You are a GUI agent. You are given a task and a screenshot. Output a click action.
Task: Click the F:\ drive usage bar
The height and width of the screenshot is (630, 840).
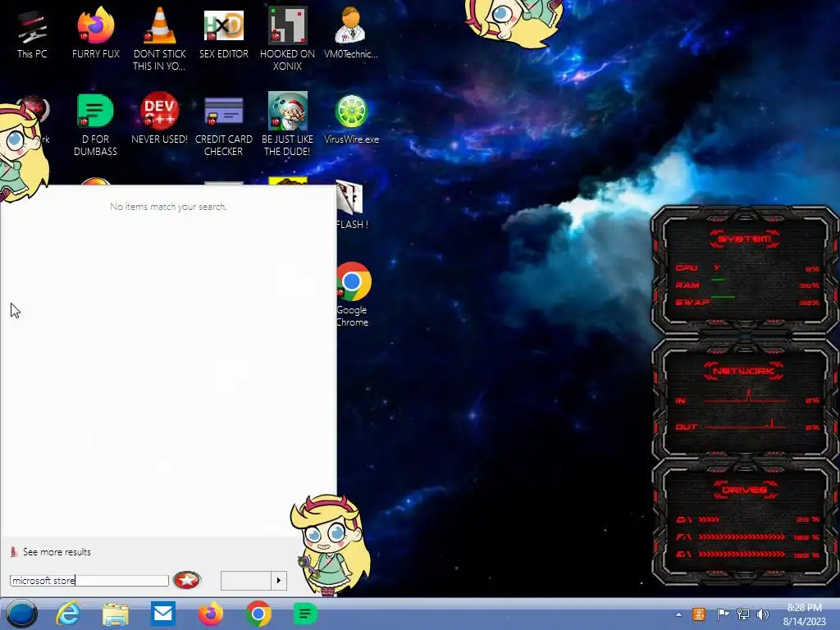pyautogui.click(x=742, y=536)
